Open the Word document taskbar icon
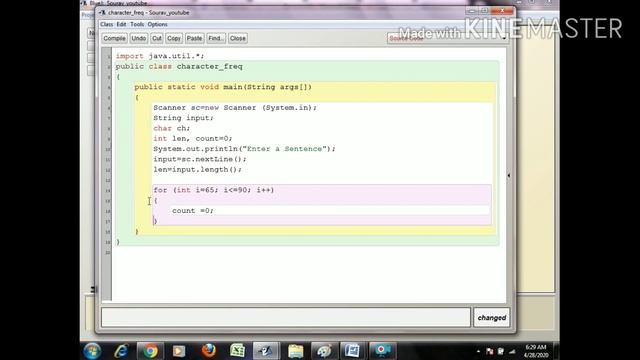 352,351
